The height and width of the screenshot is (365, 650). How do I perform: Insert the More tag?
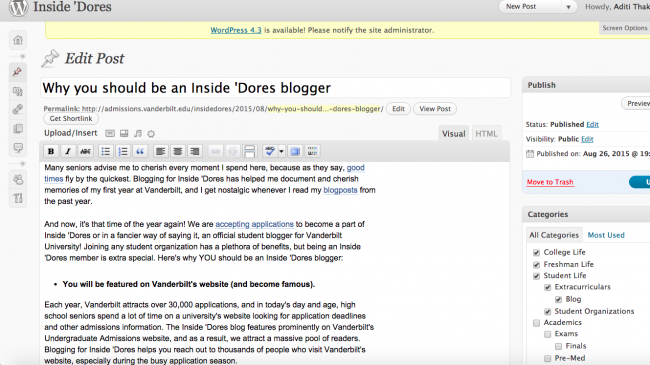pos(250,151)
